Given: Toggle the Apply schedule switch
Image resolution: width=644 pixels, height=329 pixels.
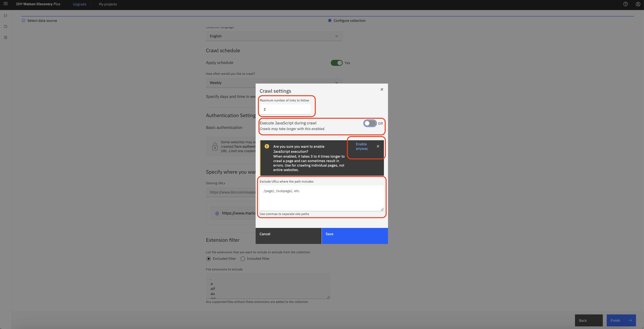Looking at the screenshot, I should coord(337,63).
